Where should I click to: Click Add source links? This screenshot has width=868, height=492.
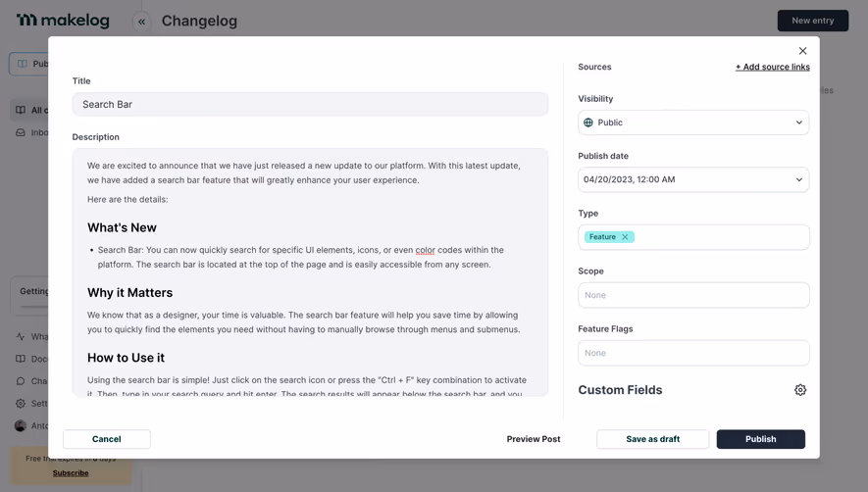point(772,67)
